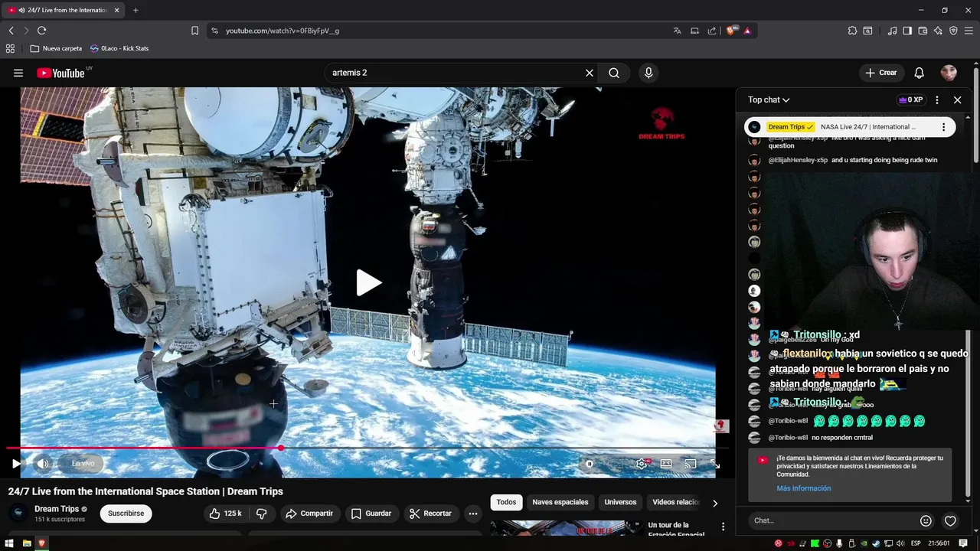Translate this page icon
The height and width of the screenshot is (551, 980).
(677, 31)
